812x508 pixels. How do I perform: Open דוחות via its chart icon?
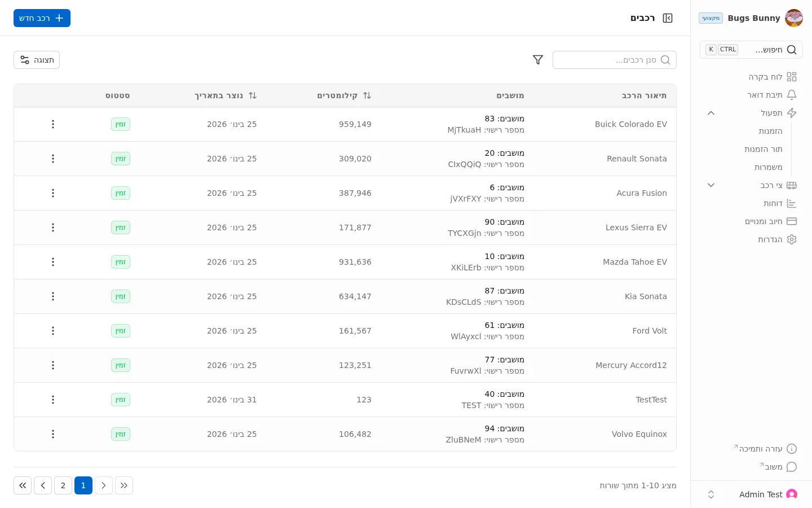click(x=792, y=203)
